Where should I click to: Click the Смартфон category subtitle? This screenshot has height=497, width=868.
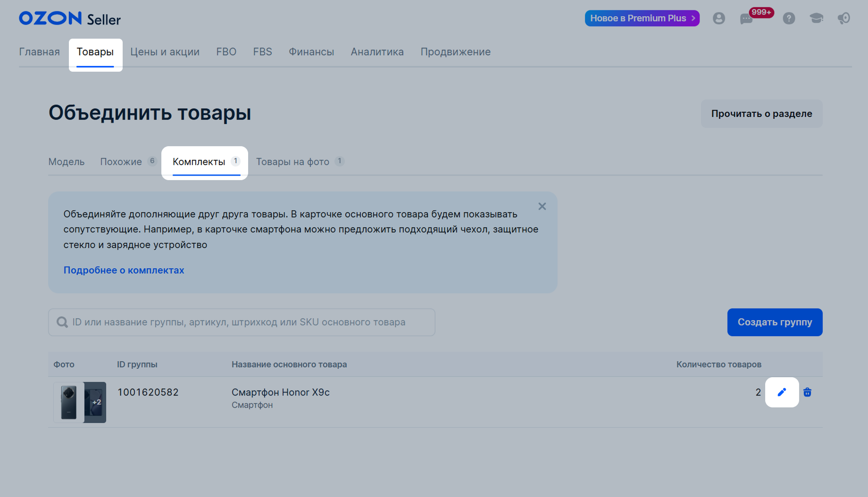[x=252, y=405]
